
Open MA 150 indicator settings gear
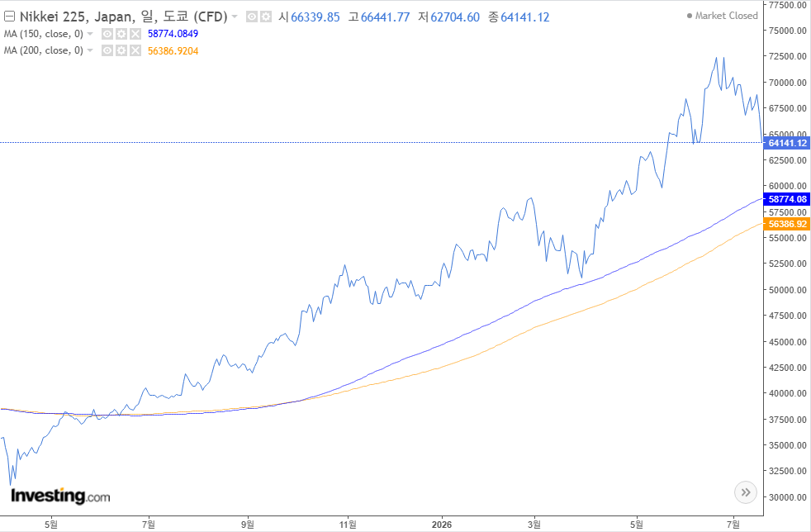tap(121, 34)
